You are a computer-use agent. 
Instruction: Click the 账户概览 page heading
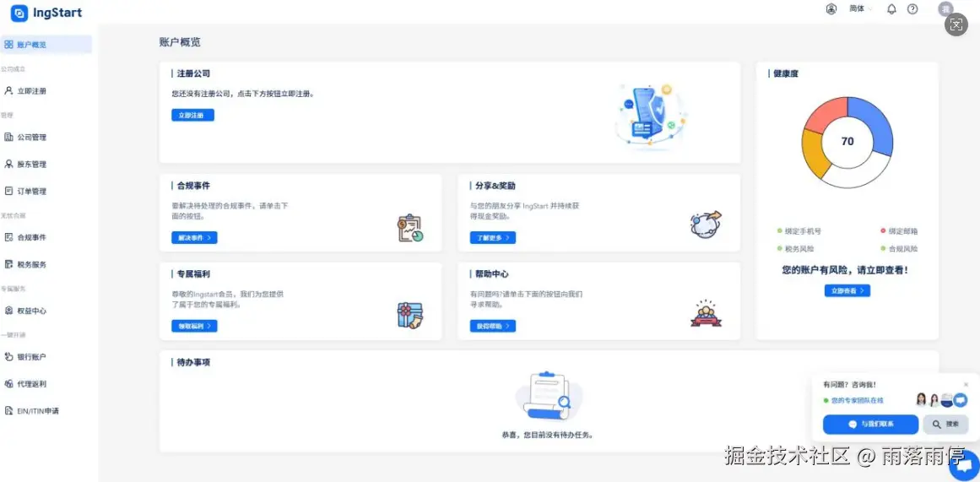coord(180,42)
